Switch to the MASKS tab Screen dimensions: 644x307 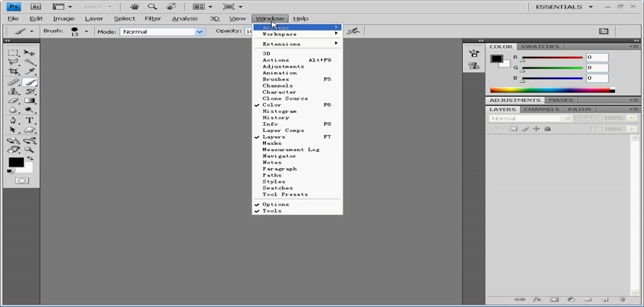(560, 101)
